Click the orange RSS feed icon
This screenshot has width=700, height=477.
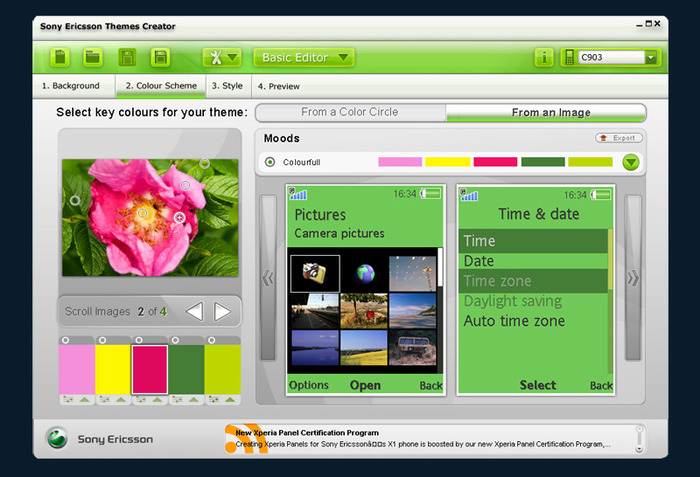coord(245,439)
